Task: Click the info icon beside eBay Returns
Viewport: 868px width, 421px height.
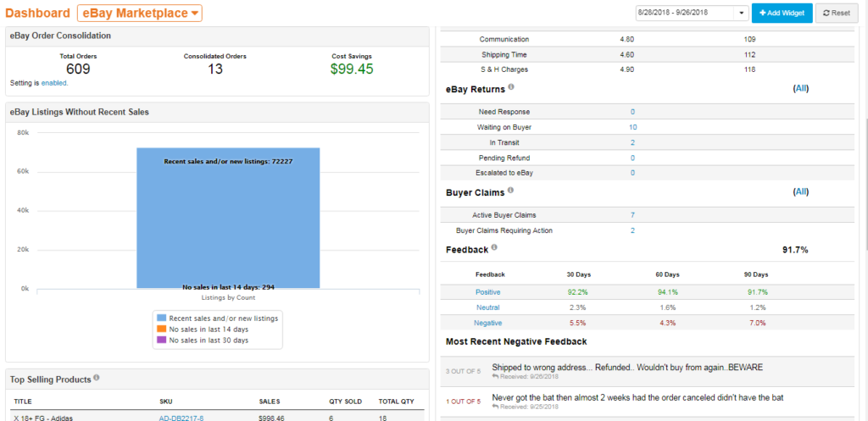Action: 512,87
